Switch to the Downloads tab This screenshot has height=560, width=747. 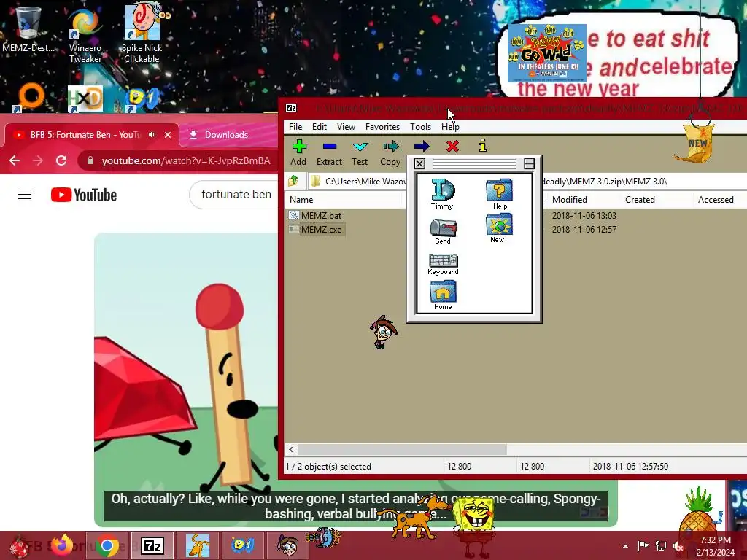click(x=226, y=135)
